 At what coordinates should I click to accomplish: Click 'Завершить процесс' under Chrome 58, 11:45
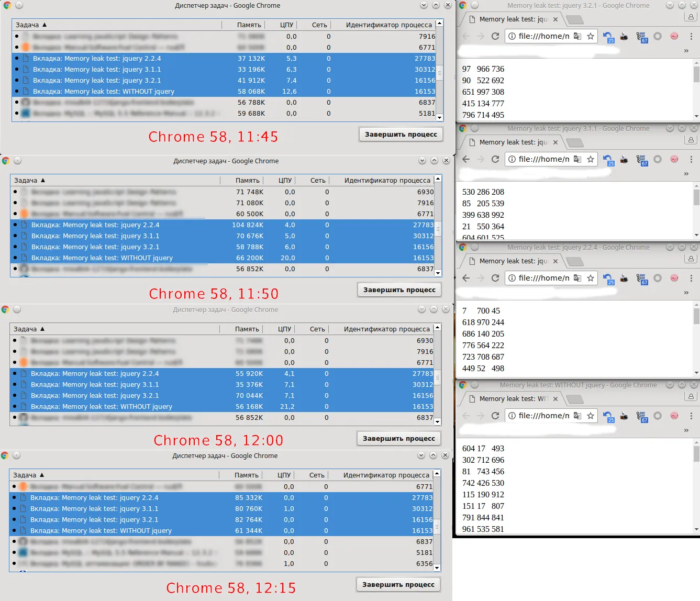pos(401,135)
